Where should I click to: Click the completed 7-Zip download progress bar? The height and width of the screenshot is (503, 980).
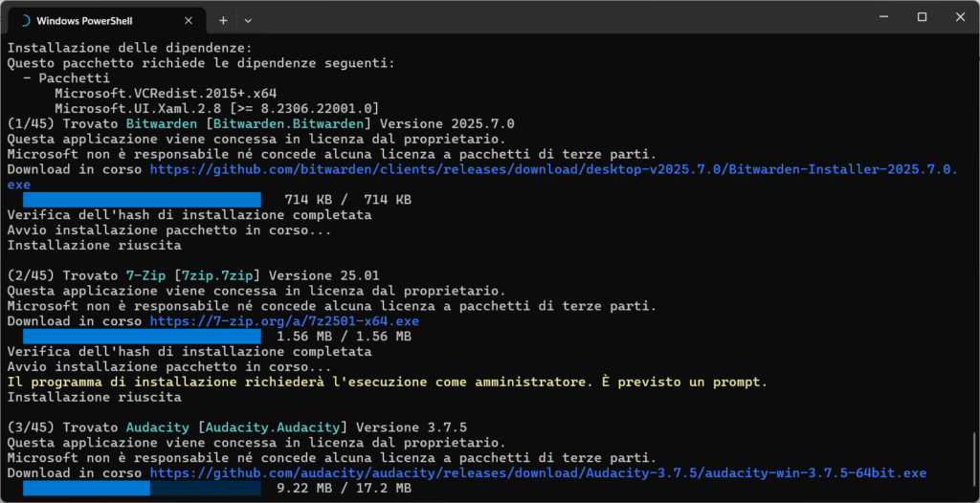[142, 337]
